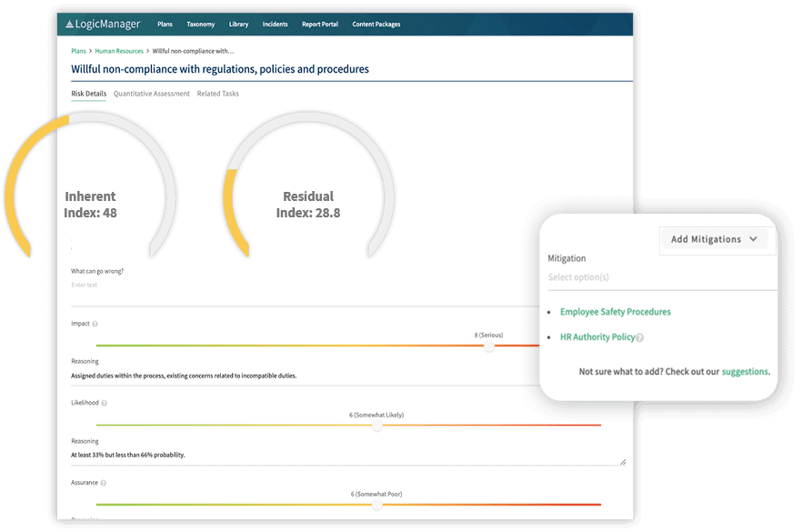This screenshot has height=532, width=802.
Task: Switch to Related Tasks tab
Action: click(x=218, y=94)
